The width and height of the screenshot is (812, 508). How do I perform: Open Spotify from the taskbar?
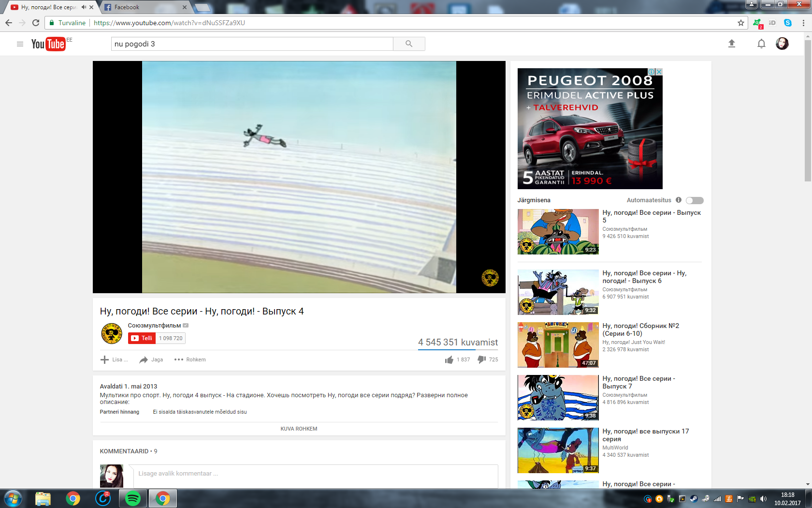(x=133, y=498)
